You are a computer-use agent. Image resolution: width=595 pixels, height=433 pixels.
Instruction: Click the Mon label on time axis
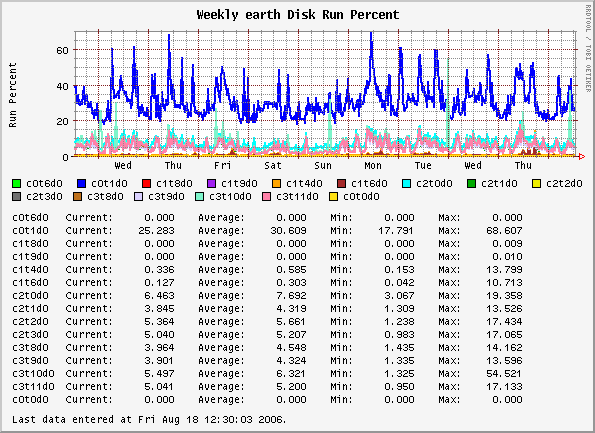click(373, 166)
